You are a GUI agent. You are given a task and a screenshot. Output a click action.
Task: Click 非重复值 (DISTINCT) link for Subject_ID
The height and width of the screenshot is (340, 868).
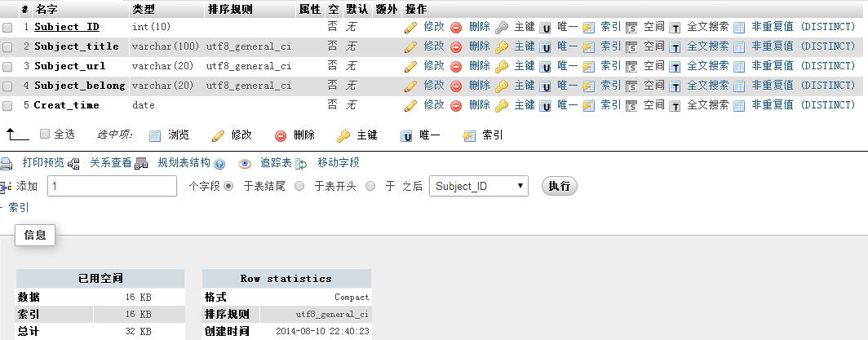point(804,26)
